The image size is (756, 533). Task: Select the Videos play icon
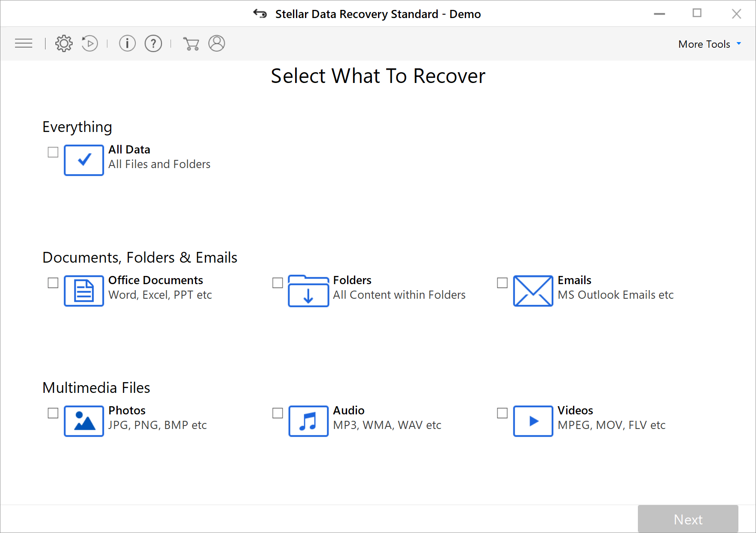(x=533, y=421)
